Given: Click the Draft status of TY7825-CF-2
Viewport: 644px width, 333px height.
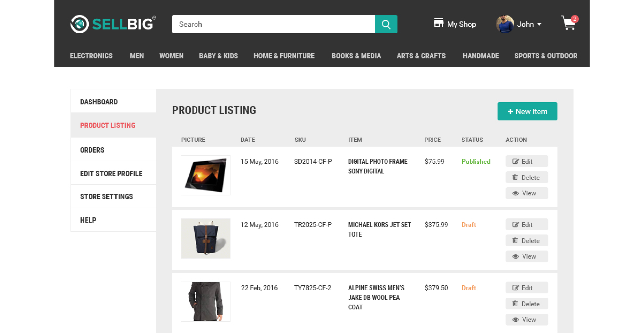Looking at the screenshot, I should click(x=468, y=288).
